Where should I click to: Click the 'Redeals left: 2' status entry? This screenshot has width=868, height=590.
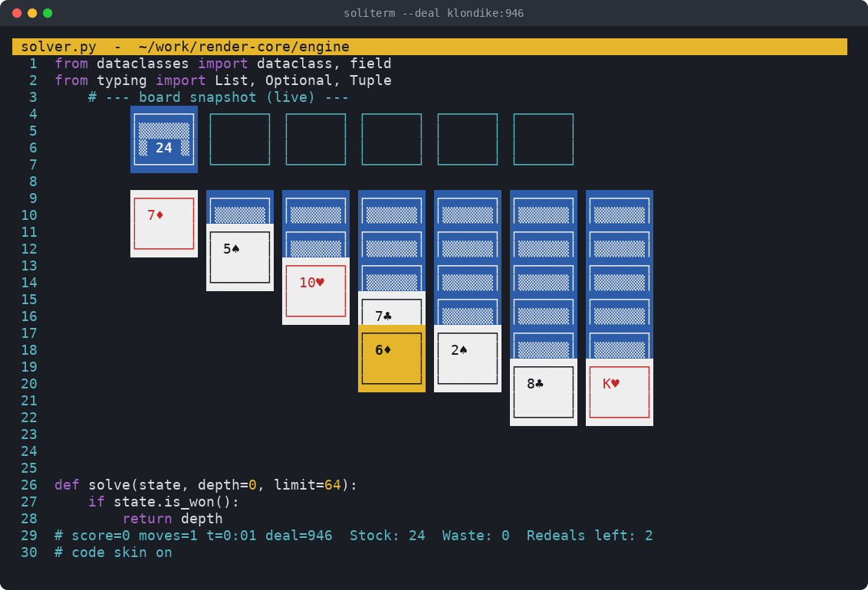[590, 536]
